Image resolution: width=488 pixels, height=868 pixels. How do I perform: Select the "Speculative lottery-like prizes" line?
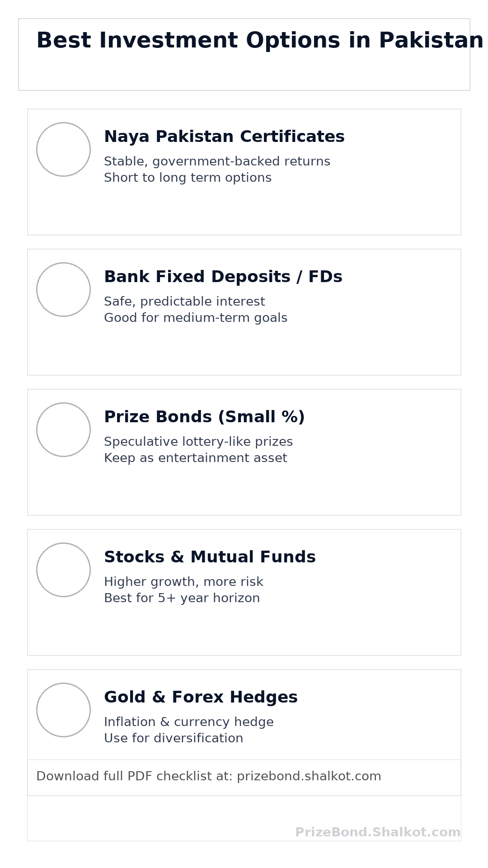click(x=198, y=442)
